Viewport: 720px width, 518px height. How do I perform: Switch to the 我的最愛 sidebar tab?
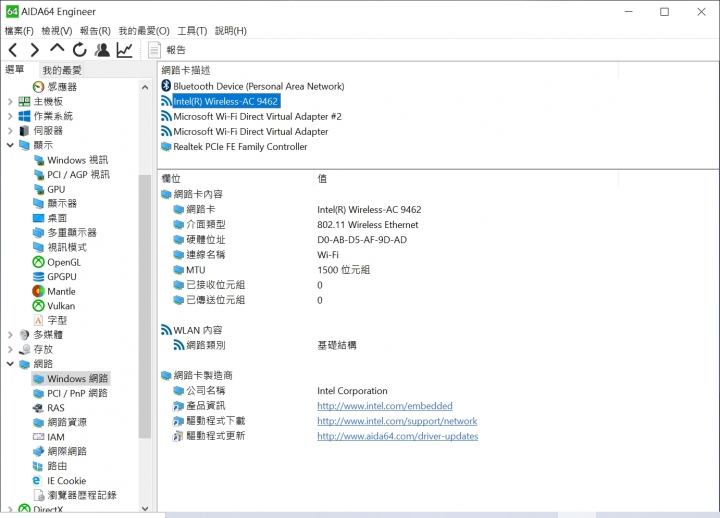62,70
